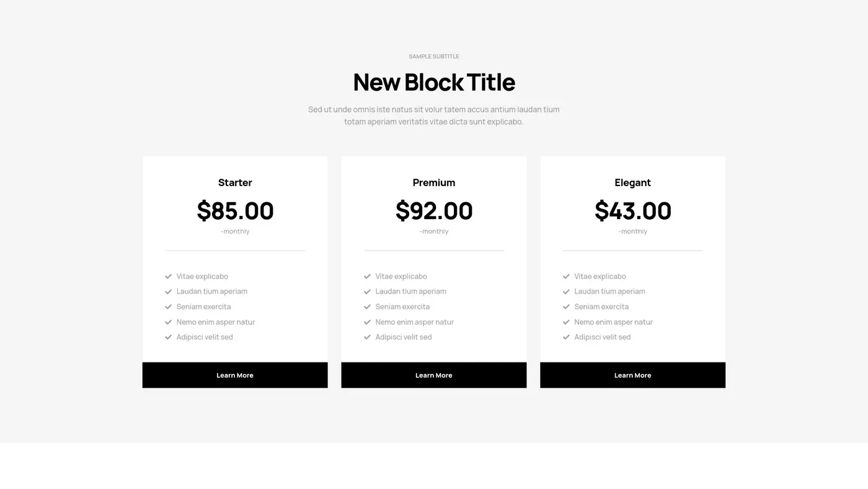This screenshot has height=489, width=868.
Task: Click the $85.00 price text
Action: [x=234, y=211]
